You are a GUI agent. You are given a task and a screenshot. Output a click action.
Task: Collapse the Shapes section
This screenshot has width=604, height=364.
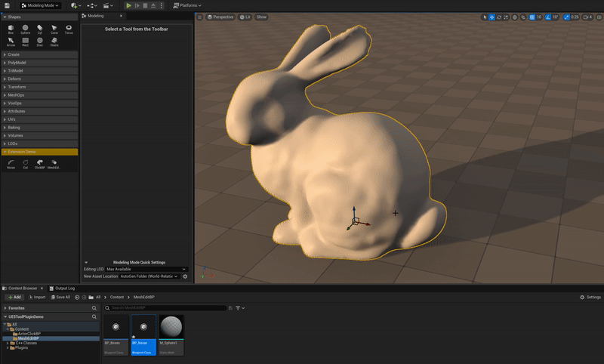click(40, 17)
